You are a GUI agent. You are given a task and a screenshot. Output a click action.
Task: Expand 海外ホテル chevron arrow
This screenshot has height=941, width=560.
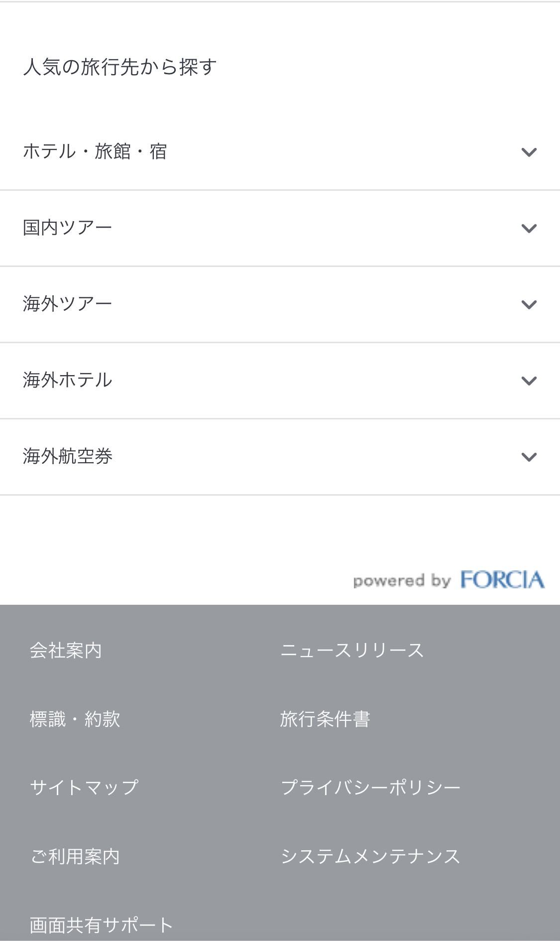[529, 381]
